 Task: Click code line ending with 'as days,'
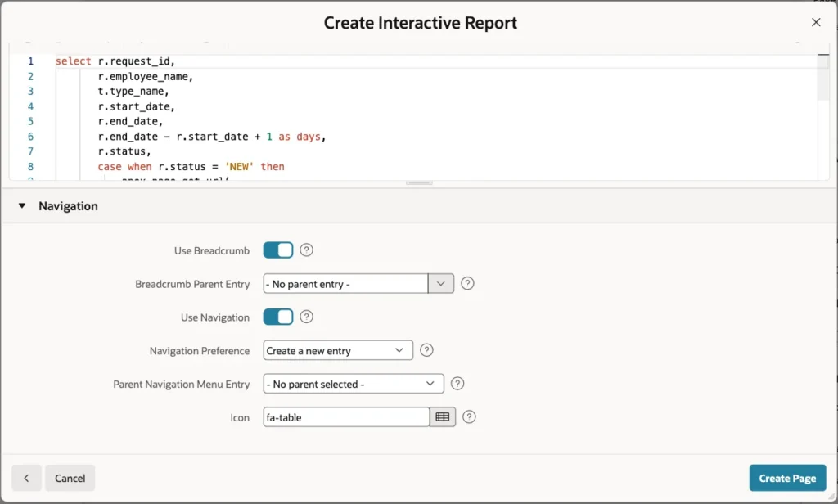coord(212,137)
